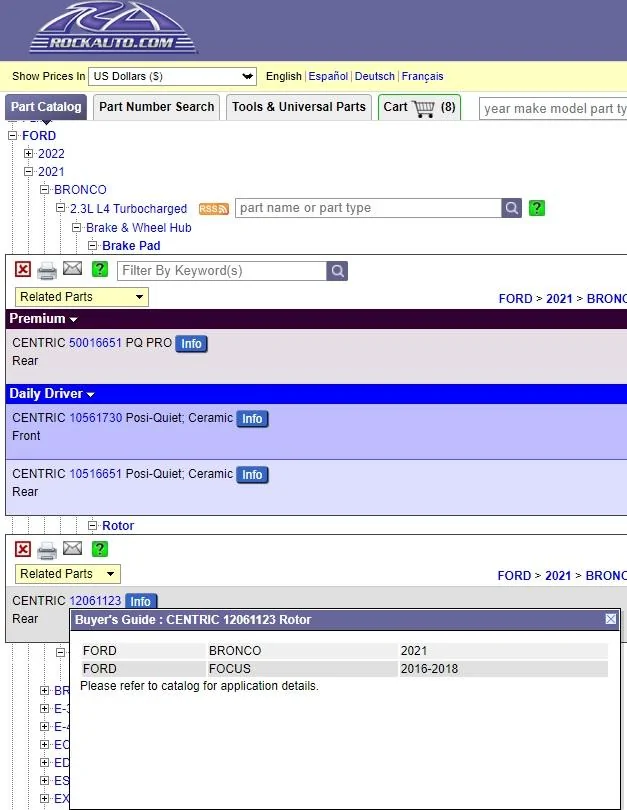Collapse the 2021 year node
Viewport: 627px width, 810px height.
click(29, 172)
